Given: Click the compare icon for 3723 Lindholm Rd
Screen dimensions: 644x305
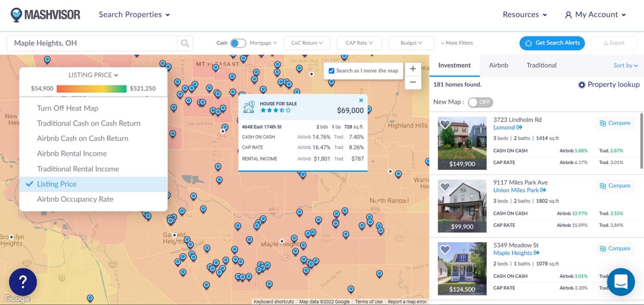Looking at the screenshot, I should coord(603,123).
